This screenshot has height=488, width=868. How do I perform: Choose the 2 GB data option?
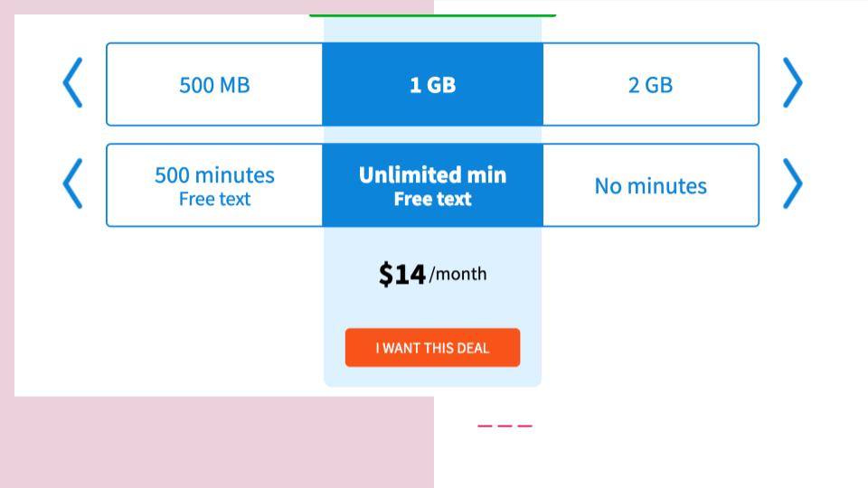(650, 85)
